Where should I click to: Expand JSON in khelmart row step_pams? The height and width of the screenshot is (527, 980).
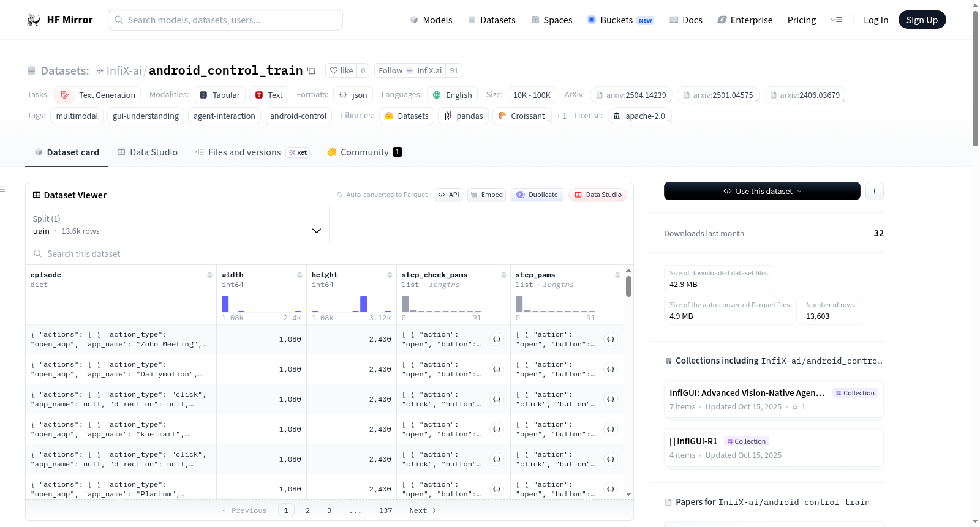[611, 429]
